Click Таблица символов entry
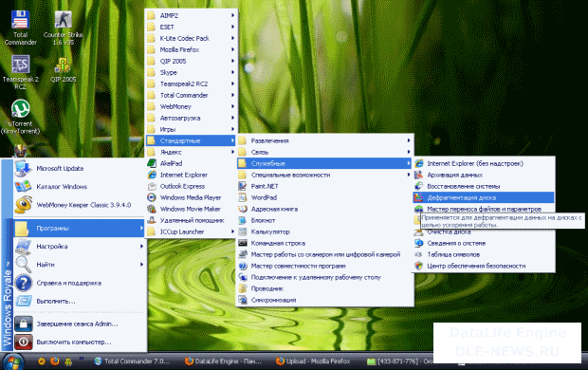The image size is (588, 370). [x=484, y=254]
